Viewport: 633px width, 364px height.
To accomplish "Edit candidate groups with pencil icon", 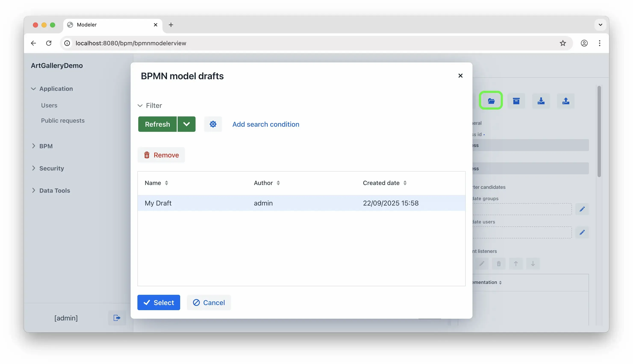I will (582, 209).
